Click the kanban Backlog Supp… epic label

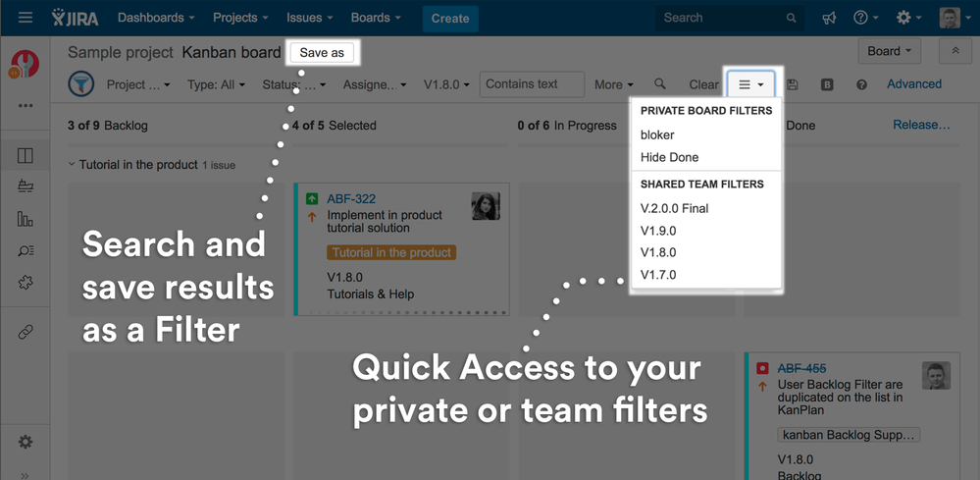coord(849,435)
